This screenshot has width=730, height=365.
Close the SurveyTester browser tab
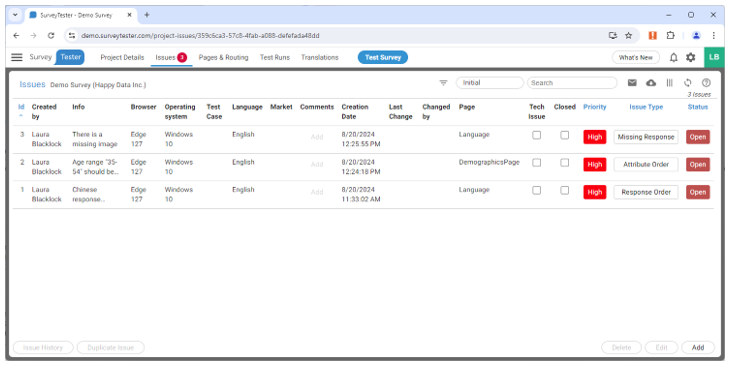[x=129, y=15]
